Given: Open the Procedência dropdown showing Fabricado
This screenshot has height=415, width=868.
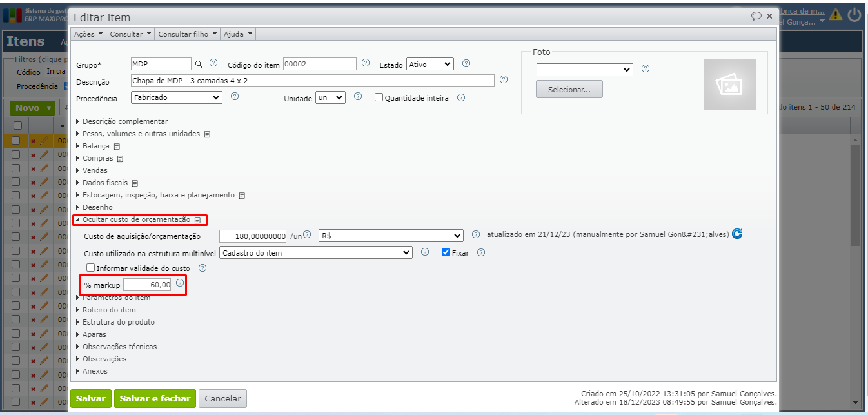Looking at the screenshot, I should [x=177, y=97].
